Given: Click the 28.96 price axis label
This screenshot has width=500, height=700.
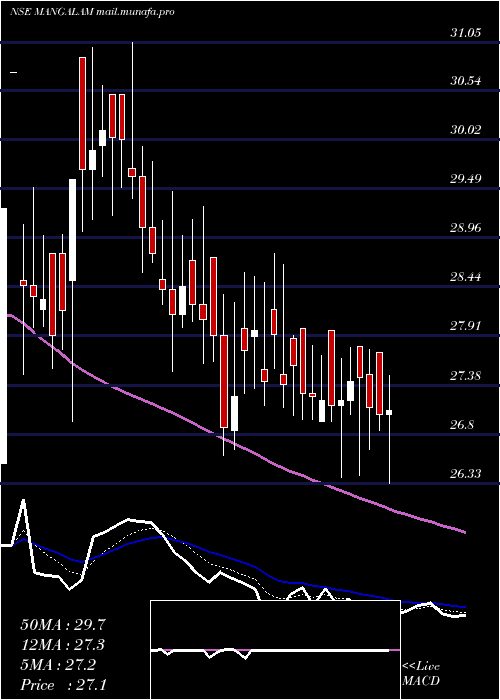Looking at the screenshot, I should pos(465,228).
